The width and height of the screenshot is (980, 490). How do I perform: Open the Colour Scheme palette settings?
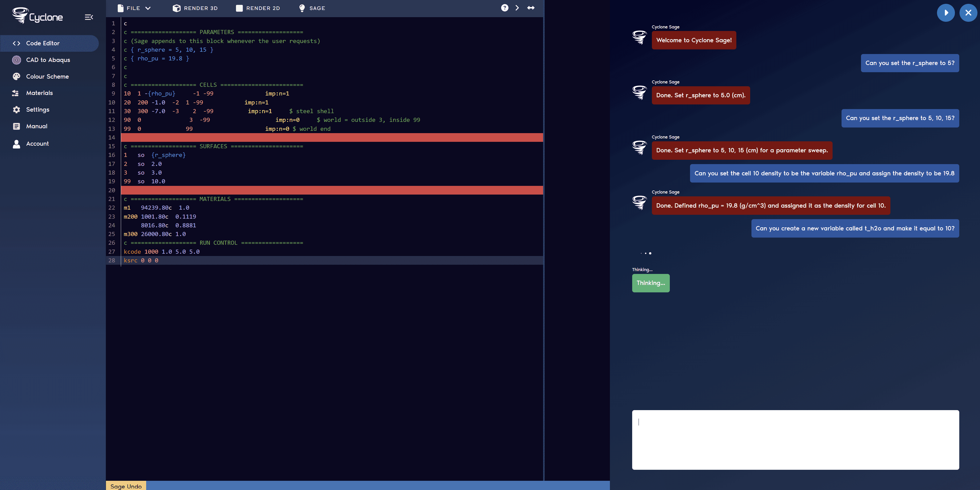[47, 77]
